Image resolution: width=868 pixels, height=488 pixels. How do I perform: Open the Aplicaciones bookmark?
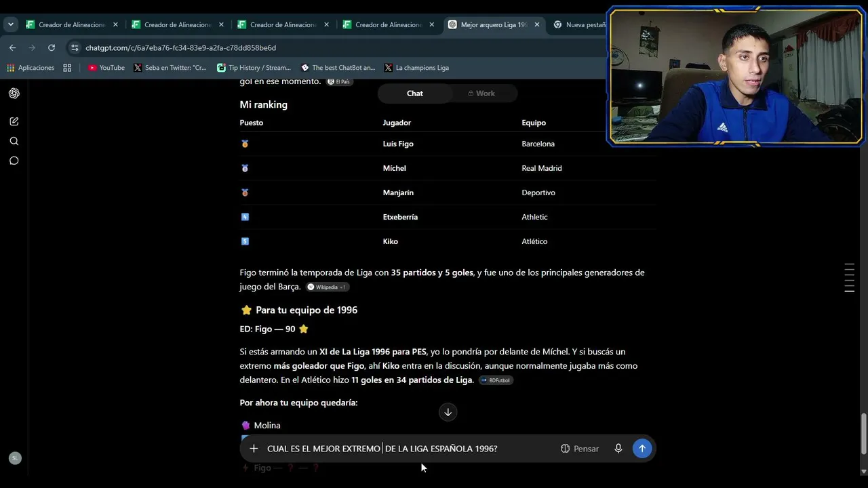pos(31,68)
